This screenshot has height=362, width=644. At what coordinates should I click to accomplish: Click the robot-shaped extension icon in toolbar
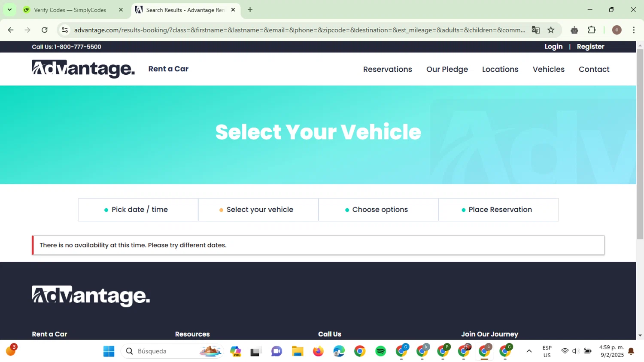pos(574,30)
